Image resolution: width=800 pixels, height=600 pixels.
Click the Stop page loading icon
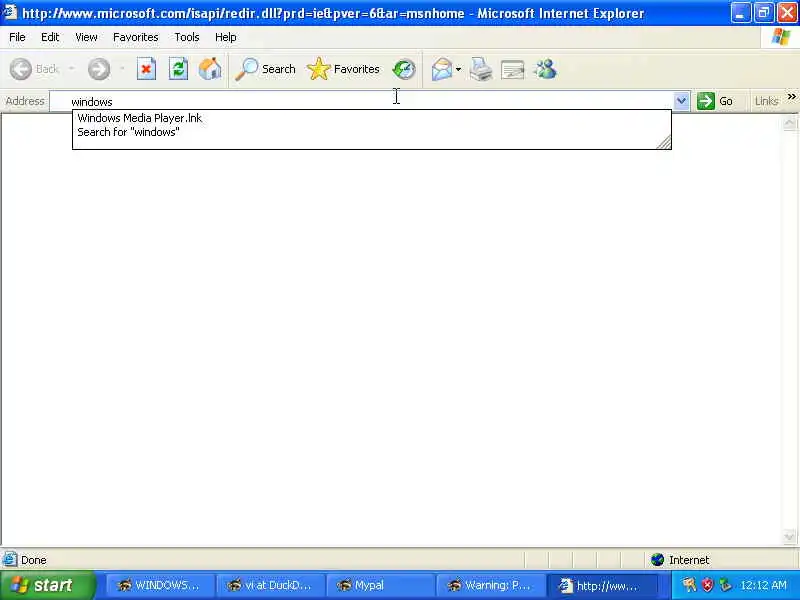146,69
